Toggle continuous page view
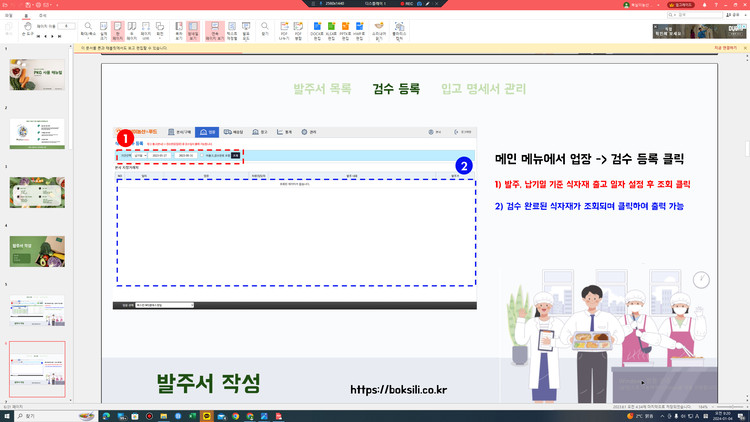 215,31
